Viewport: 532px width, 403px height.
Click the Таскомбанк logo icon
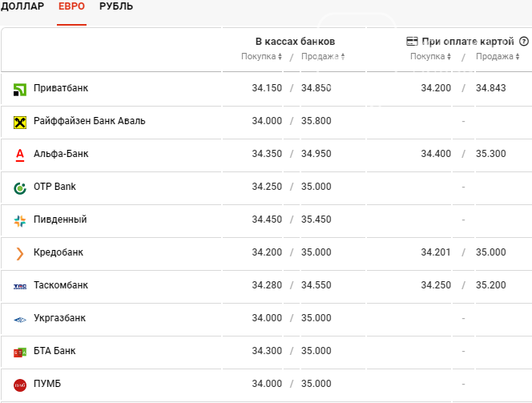(x=20, y=286)
